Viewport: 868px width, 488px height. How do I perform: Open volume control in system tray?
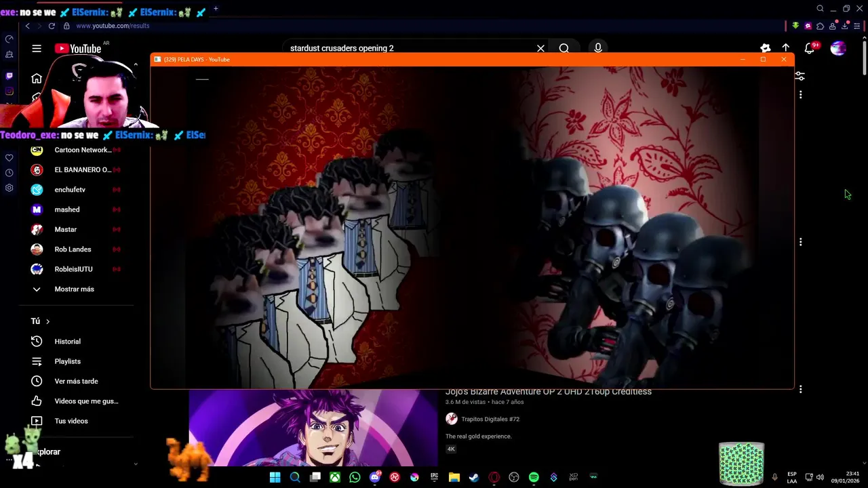pyautogui.click(x=820, y=477)
